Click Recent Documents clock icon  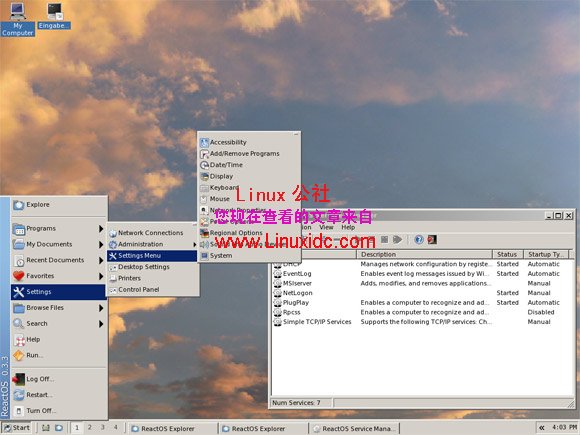coord(19,261)
